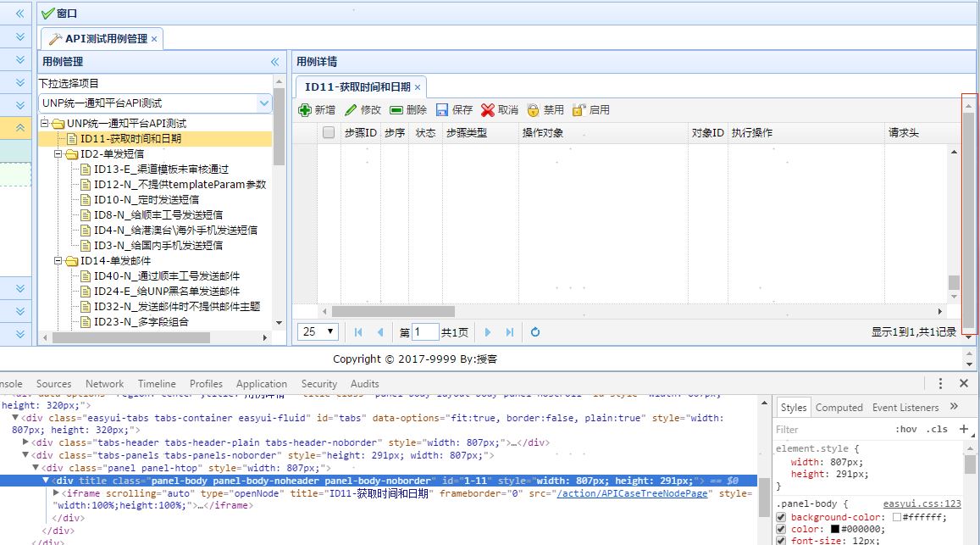The image size is (980, 545).
Task: Select tree node ID24-E_给UNP黑名单发送邮件
Action: (167, 292)
